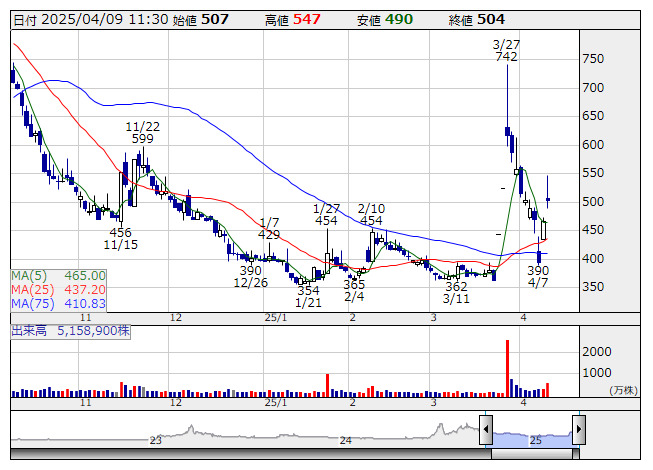Click the overview timeline year 23 label
This screenshot has height=470, width=653.
click(x=155, y=440)
